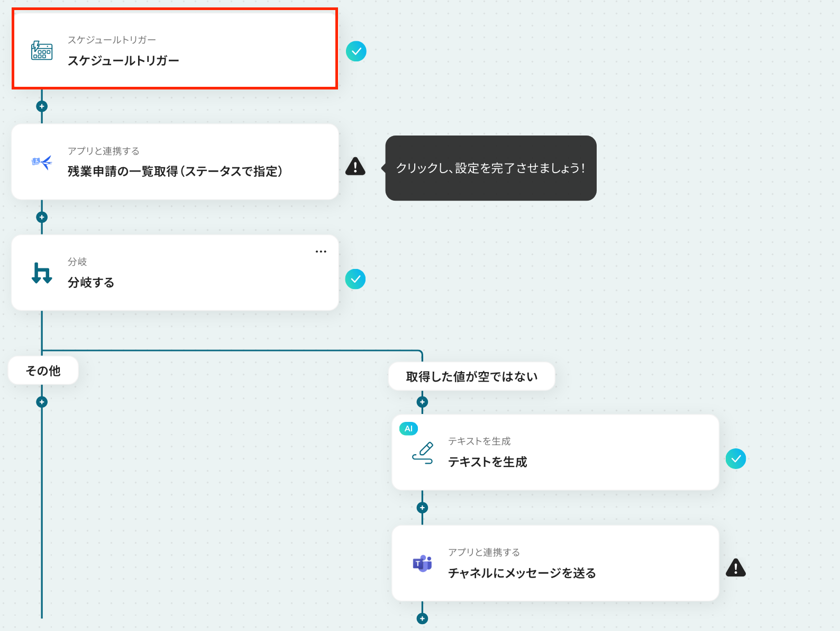Open the テキストを生成 card
The height and width of the screenshot is (631, 840).
(x=555, y=452)
